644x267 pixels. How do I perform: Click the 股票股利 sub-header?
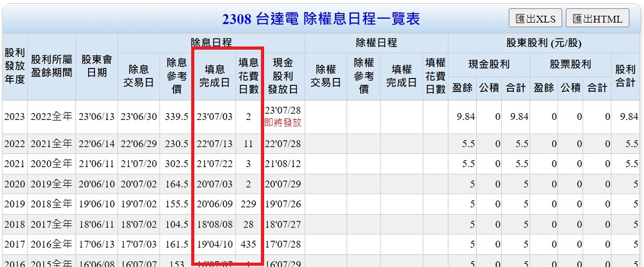pos(570,64)
